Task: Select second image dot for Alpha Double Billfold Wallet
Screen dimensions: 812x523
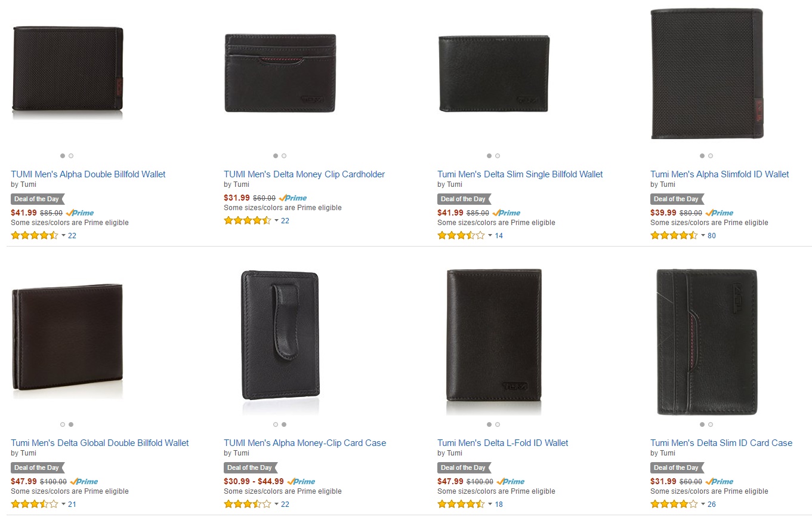Action: click(x=71, y=156)
